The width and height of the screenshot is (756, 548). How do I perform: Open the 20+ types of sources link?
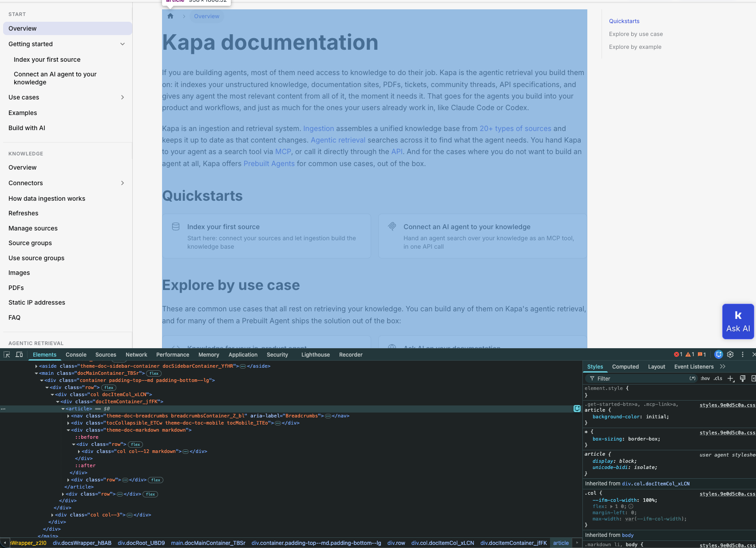pyautogui.click(x=515, y=128)
